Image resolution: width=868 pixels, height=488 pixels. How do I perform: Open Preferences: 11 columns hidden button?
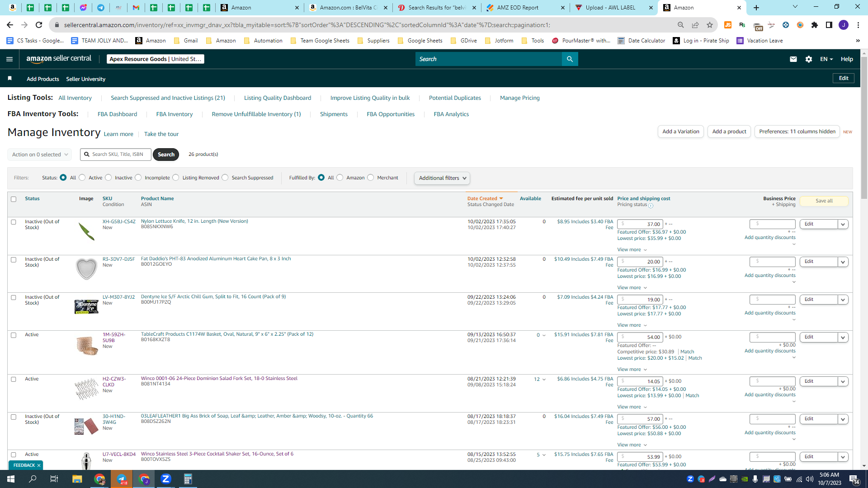click(x=797, y=131)
